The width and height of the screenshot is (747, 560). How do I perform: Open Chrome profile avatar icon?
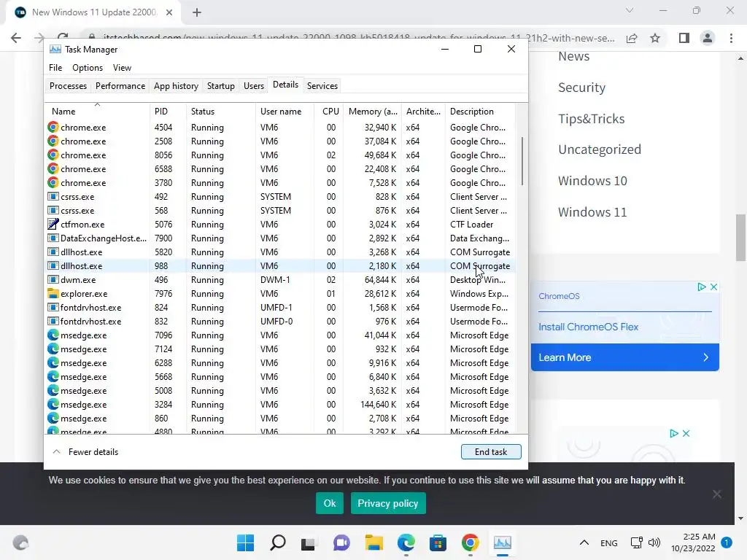(x=708, y=38)
